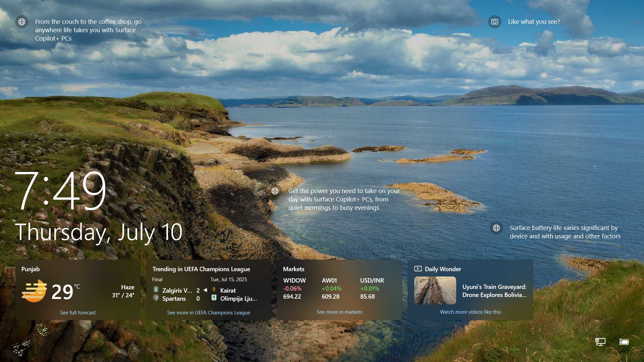Click the Spartans score of 0
The width and height of the screenshot is (644, 362).
pyautogui.click(x=198, y=298)
